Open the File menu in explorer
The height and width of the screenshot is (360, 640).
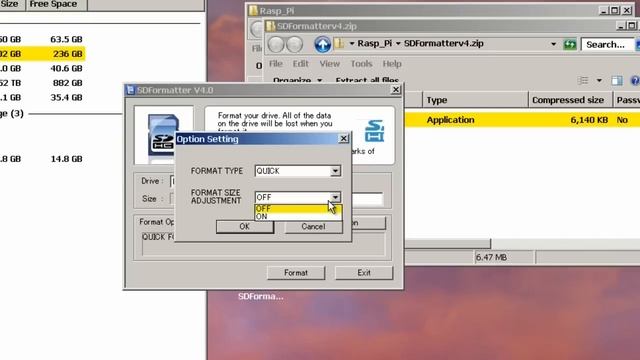276,64
